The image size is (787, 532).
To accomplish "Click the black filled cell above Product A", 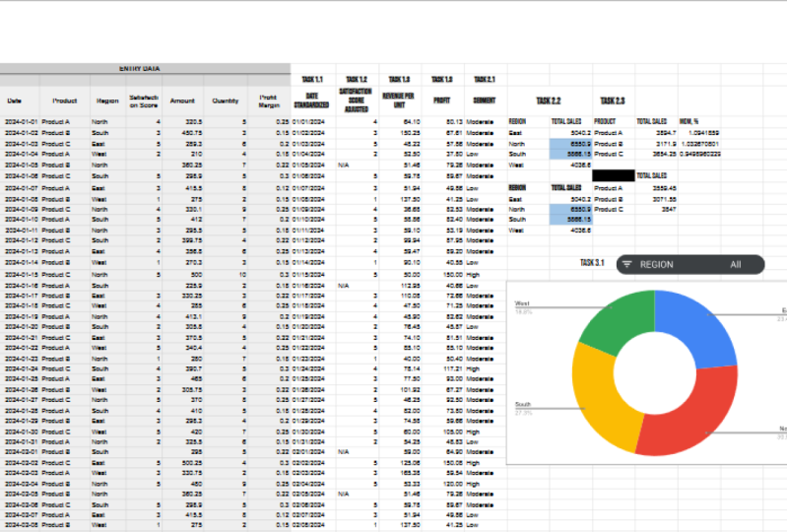I will 614,175.
